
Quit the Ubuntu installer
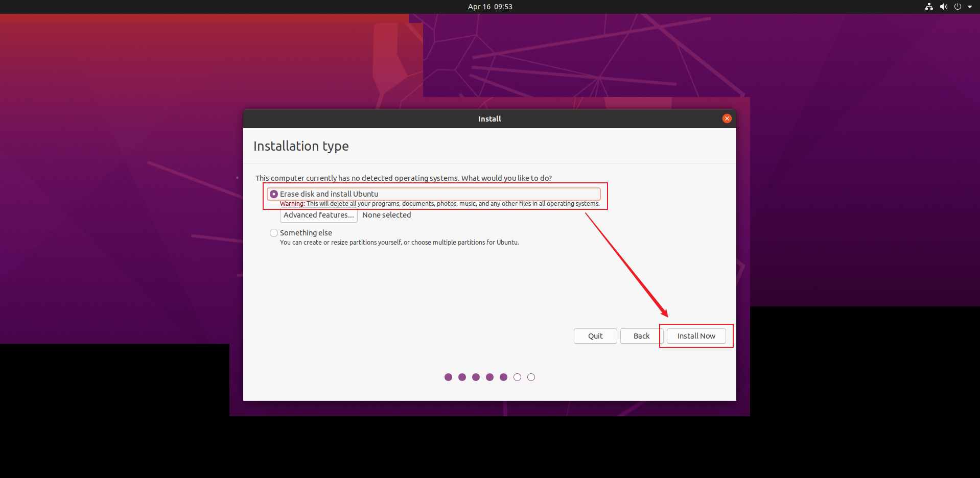(595, 336)
